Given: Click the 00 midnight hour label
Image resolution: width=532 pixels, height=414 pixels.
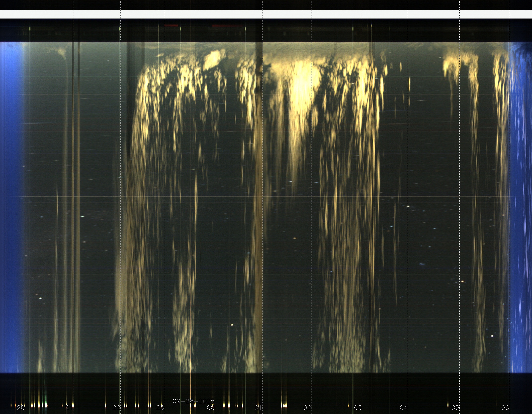Looking at the screenshot, I should click(x=211, y=407).
